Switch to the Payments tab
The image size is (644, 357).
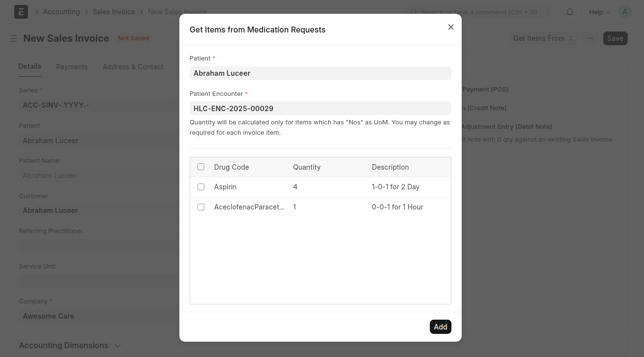pyautogui.click(x=72, y=67)
